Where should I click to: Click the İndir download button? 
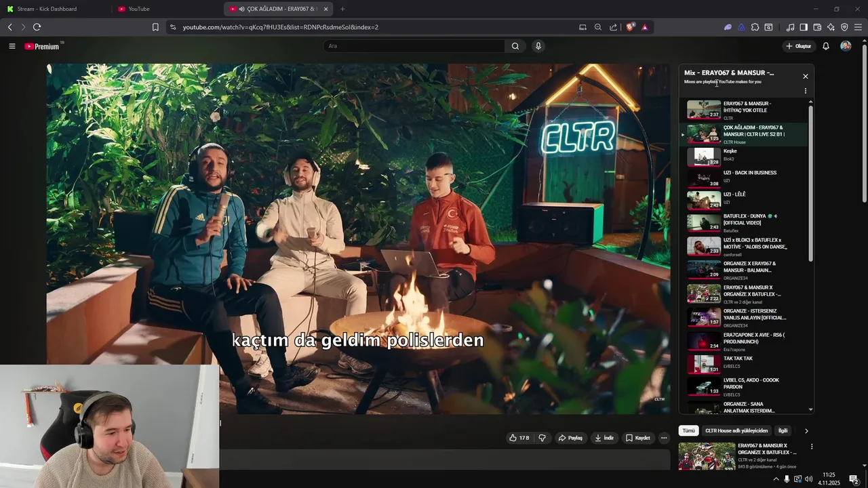[604, 438]
